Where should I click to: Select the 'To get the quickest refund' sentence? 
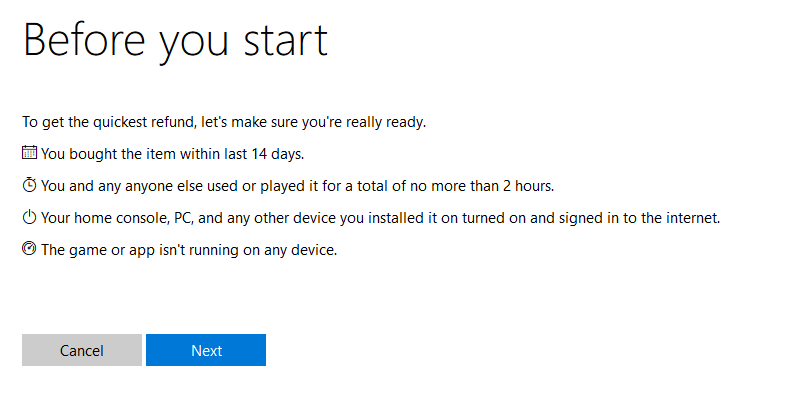coord(224,123)
